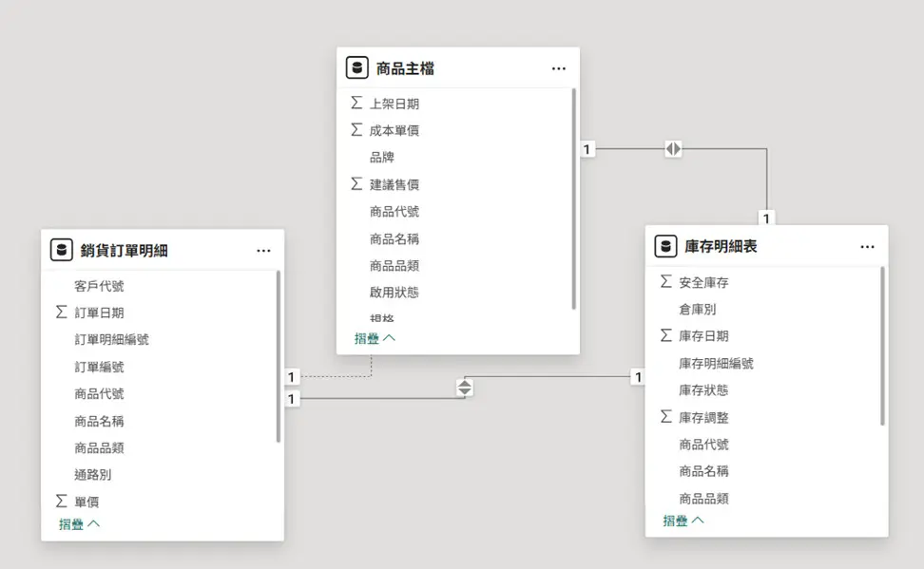
Task: Click the sigma icon beside 安全庫存
Action: (x=665, y=281)
